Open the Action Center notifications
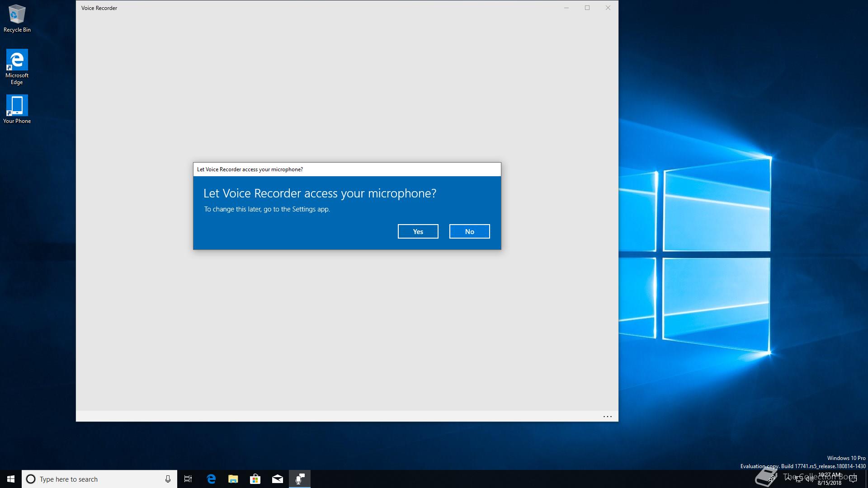Screen dimensions: 868x488 click(x=853, y=479)
